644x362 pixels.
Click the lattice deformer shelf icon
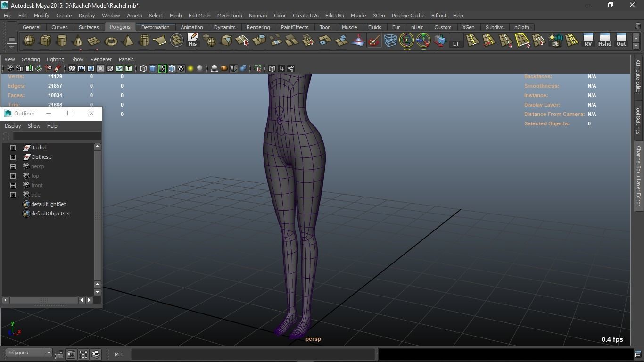pos(390,41)
